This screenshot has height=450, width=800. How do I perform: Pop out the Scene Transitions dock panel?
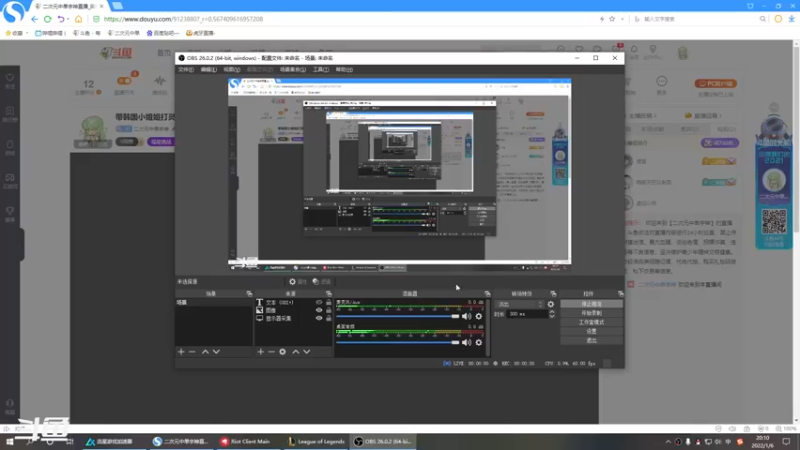coord(553,294)
